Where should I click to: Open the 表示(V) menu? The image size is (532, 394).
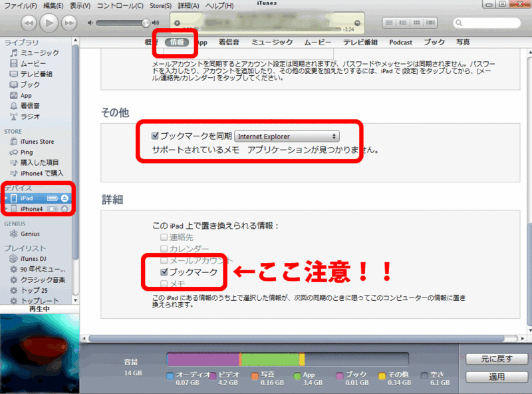point(80,6)
